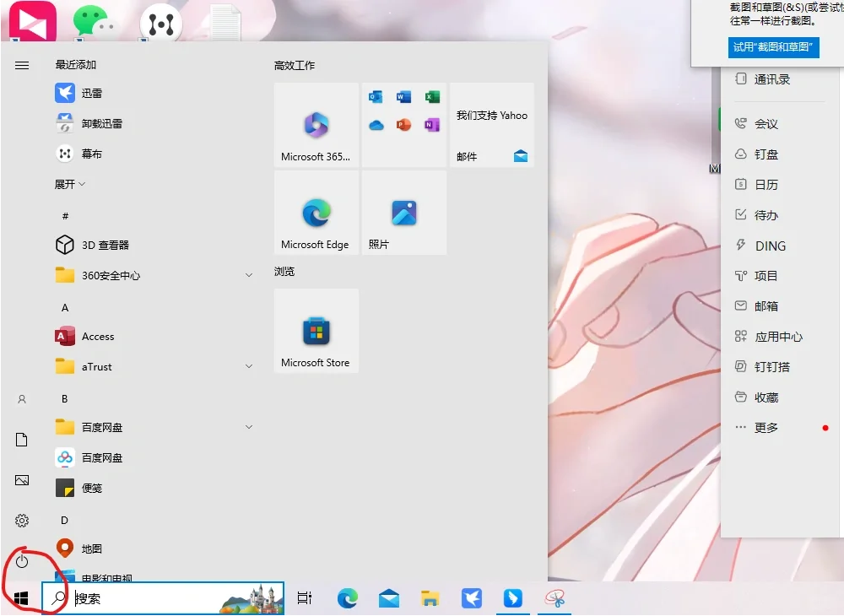This screenshot has width=844, height=616.
Task: Open the Microsoft Store tile
Action: (x=316, y=331)
